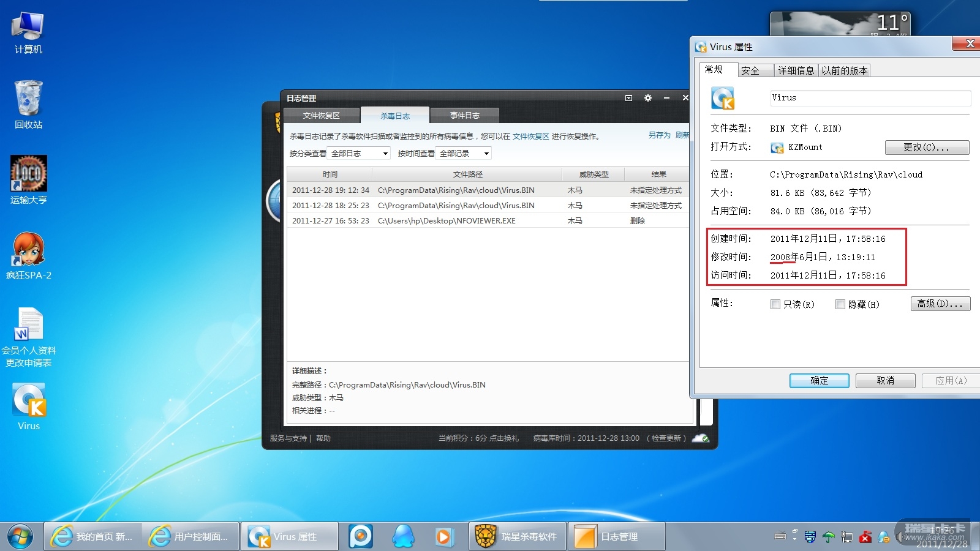Click the 帮助 link in Rising footer
The image size is (980, 551).
click(323, 438)
